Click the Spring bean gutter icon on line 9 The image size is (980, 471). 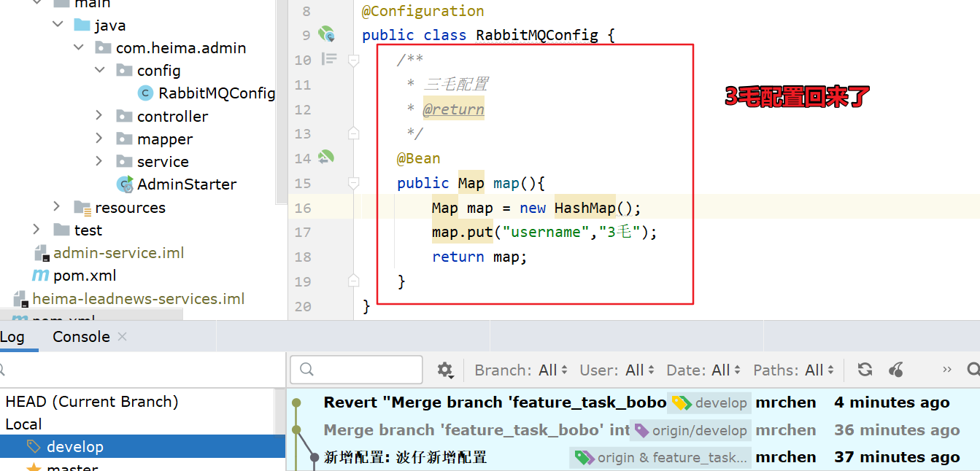point(326,34)
